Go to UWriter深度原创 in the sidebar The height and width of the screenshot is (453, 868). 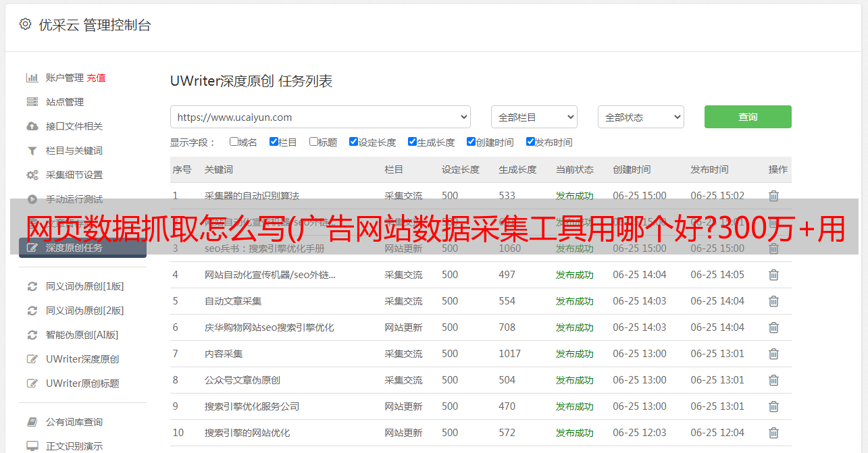82,359
